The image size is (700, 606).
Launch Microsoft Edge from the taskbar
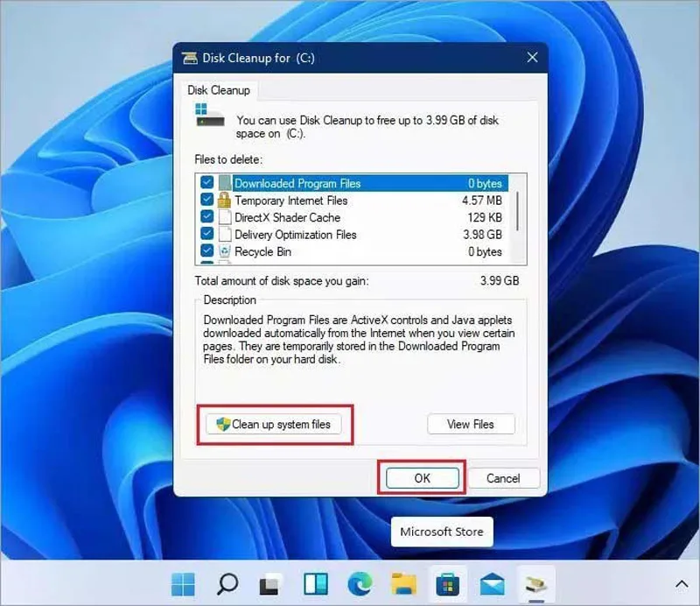[x=360, y=583]
